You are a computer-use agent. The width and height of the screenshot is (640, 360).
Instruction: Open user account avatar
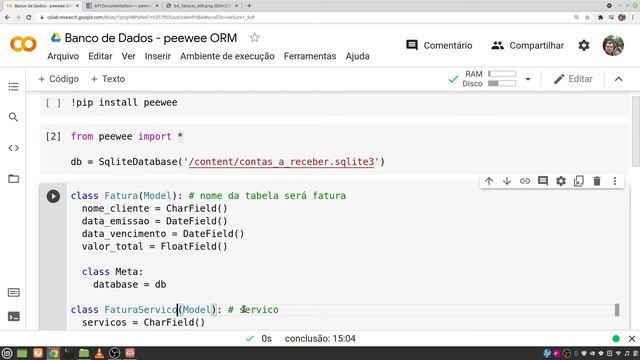click(613, 45)
